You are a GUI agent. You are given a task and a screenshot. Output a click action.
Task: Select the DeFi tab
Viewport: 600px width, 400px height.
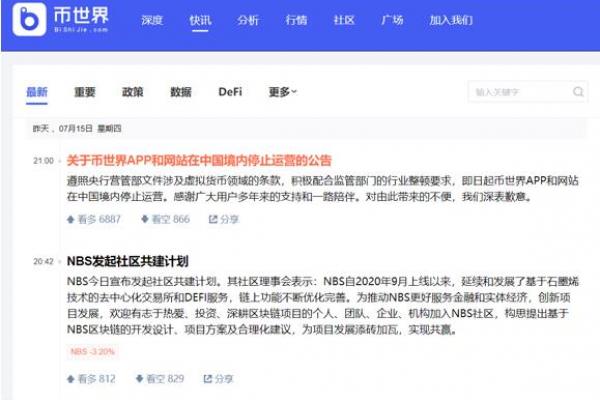[230, 92]
